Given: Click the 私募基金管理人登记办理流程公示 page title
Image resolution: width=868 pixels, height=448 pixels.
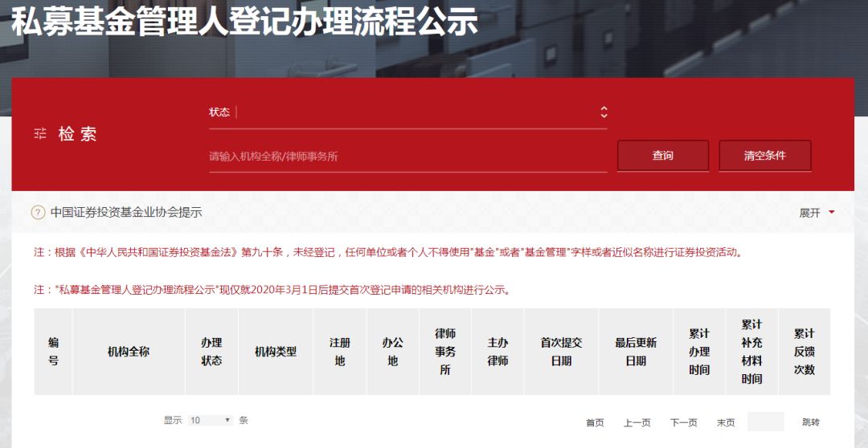Looking at the screenshot, I should click(244, 22).
